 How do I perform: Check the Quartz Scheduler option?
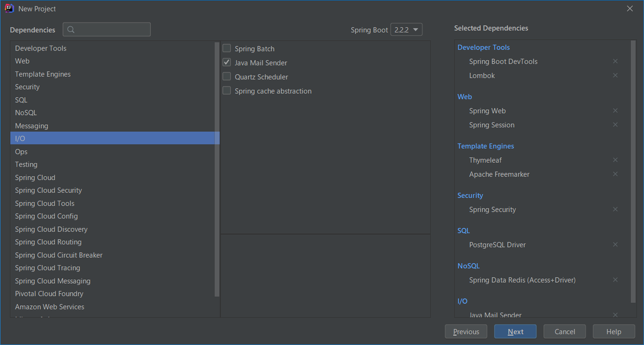pyautogui.click(x=226, y=77)
